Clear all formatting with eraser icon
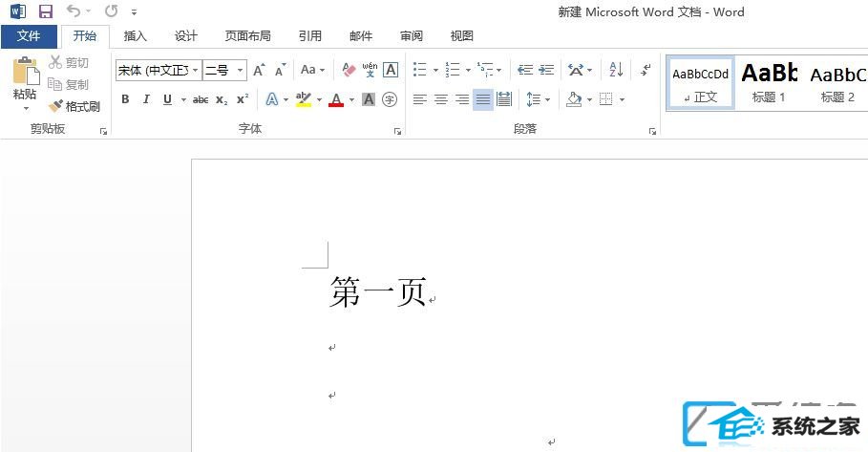This screenshot has height=452, width=868. point(349,70)
